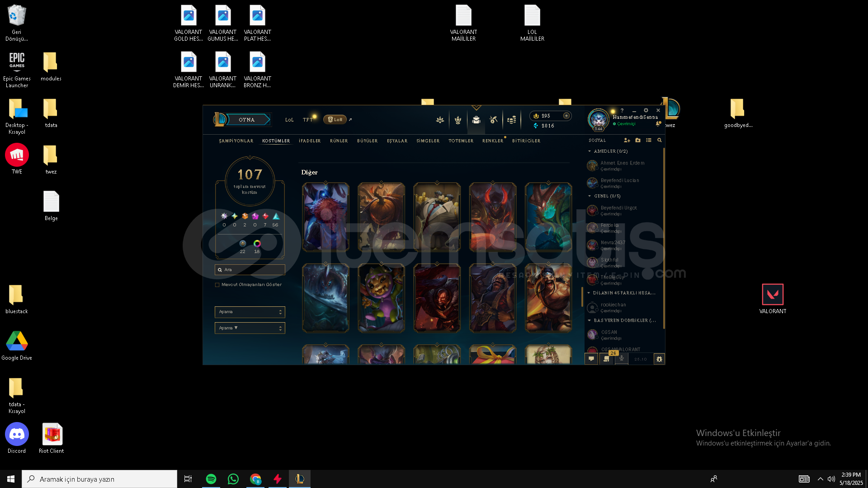Screen dimensions: 868x488
Task: Click the LoR button
Action: [x=335, y=120]
